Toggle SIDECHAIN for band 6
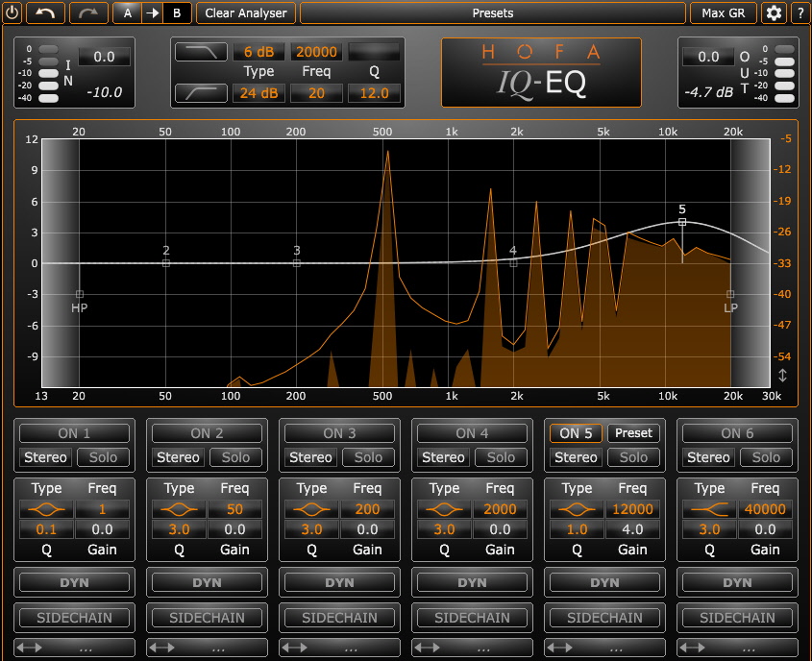This screenshot has width=812, height=661. pos(737,618)
